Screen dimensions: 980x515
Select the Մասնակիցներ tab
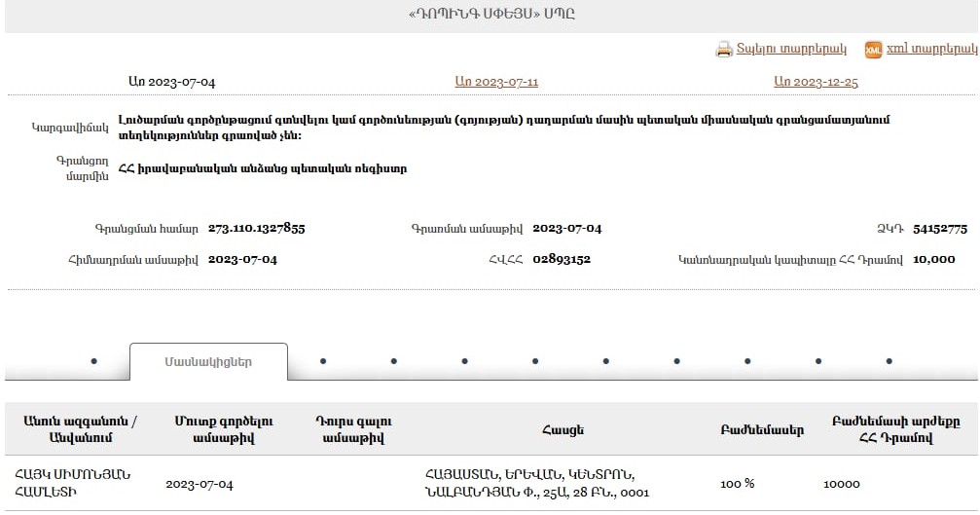click(x=208, y=361)
